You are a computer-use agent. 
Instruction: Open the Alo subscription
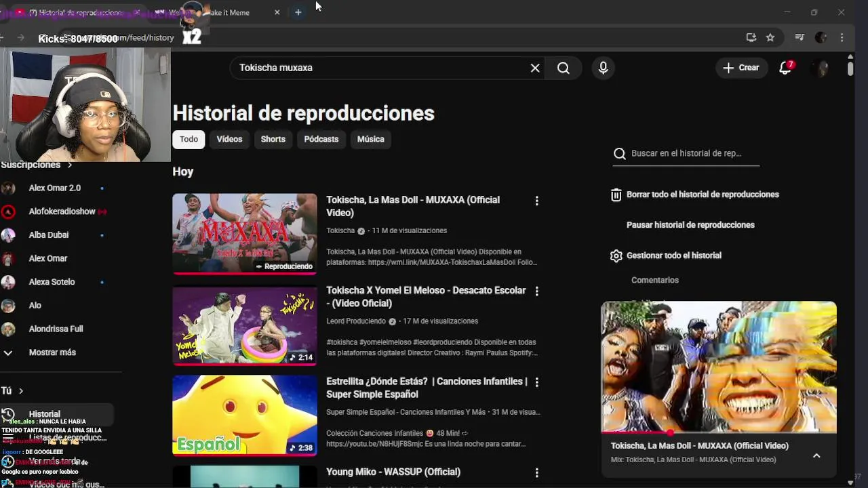click(x=35, y=306)
